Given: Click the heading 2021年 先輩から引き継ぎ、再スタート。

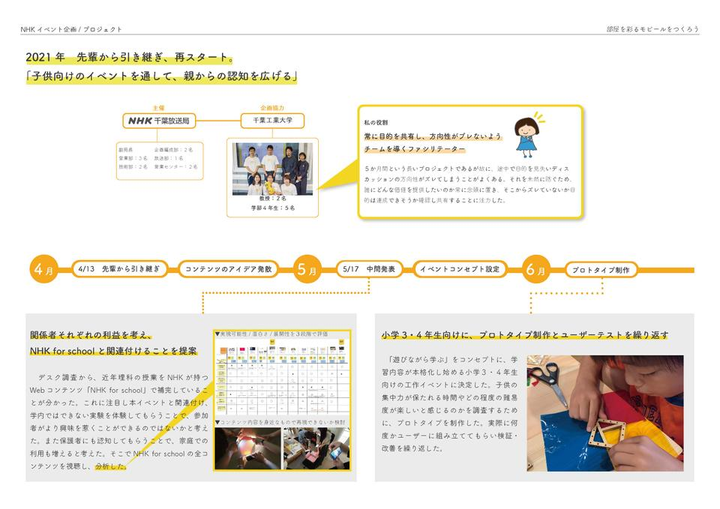Looking at the screenshot, I should [x=129, y=57].
